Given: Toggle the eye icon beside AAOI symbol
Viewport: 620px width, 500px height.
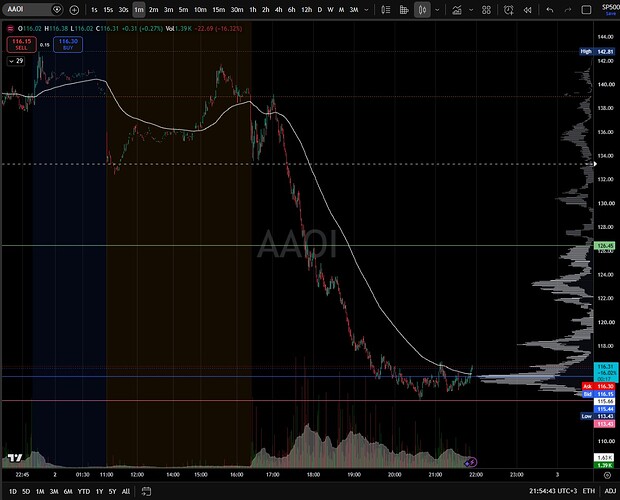Looking at the screenshot, I should click(x=57, y=9).
